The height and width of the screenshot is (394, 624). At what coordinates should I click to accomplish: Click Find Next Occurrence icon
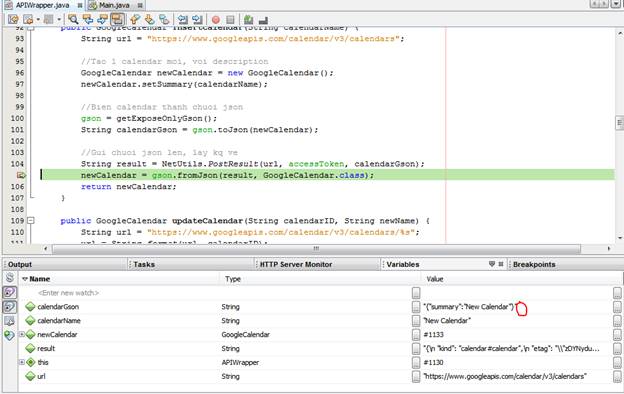click(102, 19)
